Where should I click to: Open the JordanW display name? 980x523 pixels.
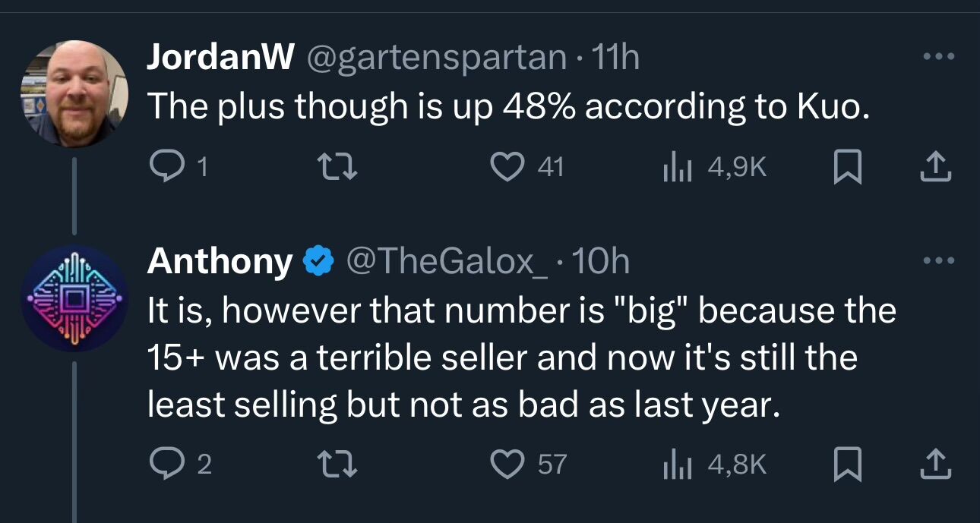tap(220, 57)
